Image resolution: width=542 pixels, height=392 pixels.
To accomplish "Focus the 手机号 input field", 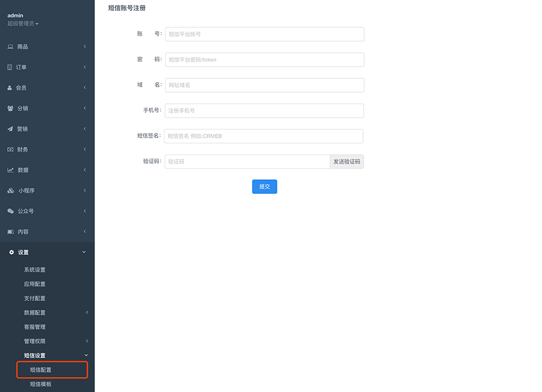I will (x=264, y=110).
